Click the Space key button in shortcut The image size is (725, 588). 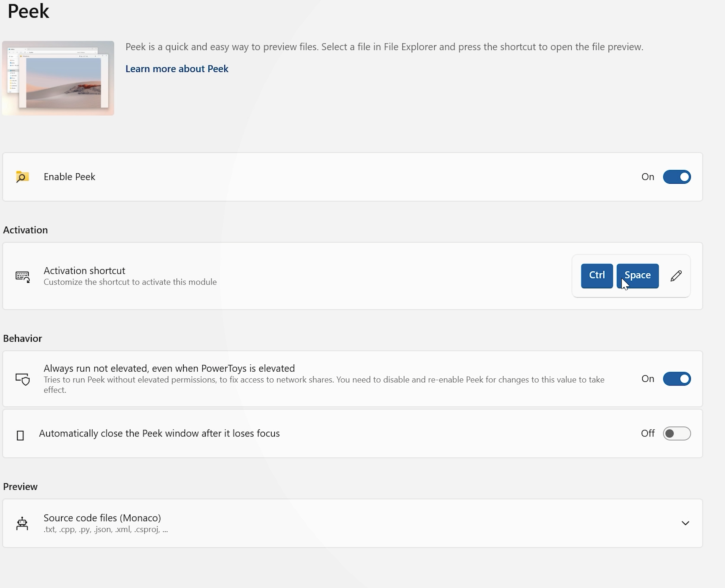[637, 276]
